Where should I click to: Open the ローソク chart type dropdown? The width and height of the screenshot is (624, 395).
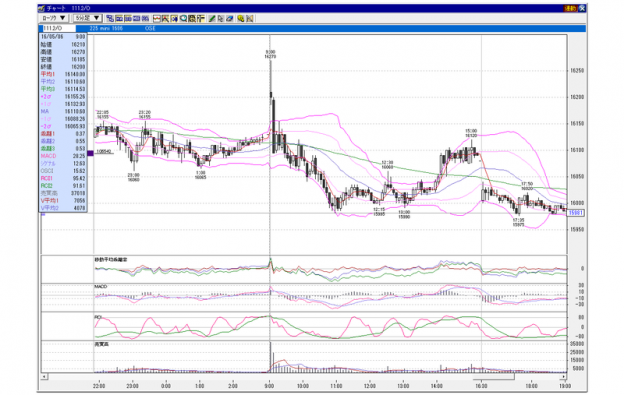pos(54,18)
